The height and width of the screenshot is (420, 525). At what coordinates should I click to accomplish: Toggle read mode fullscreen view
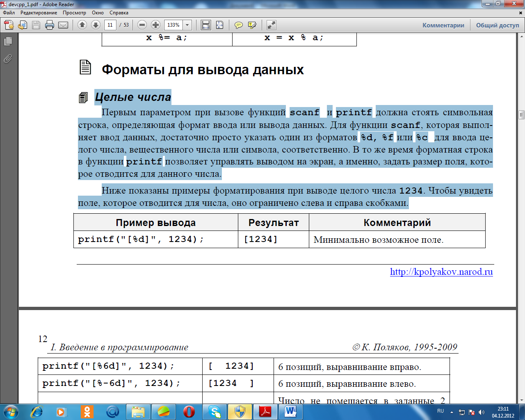click(x=271, y=25)
